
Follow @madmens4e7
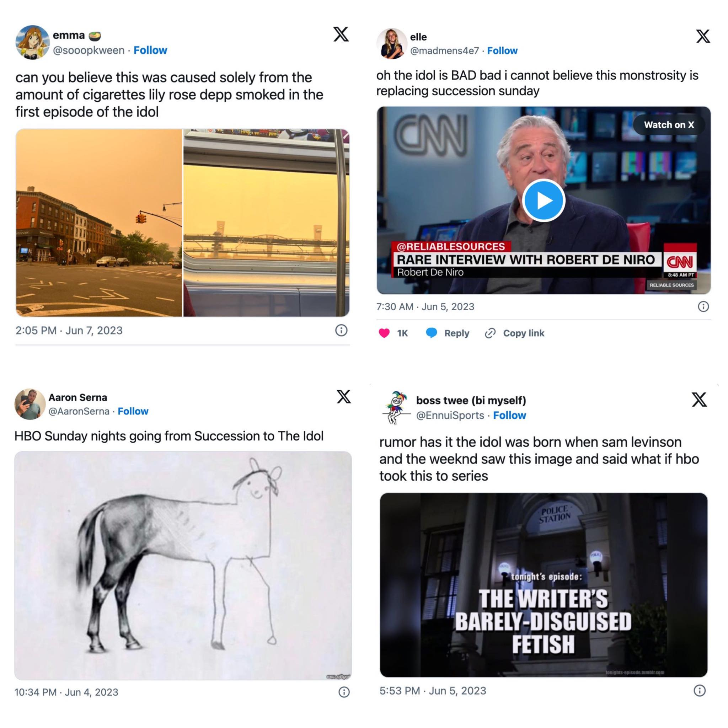pos(502,50)
